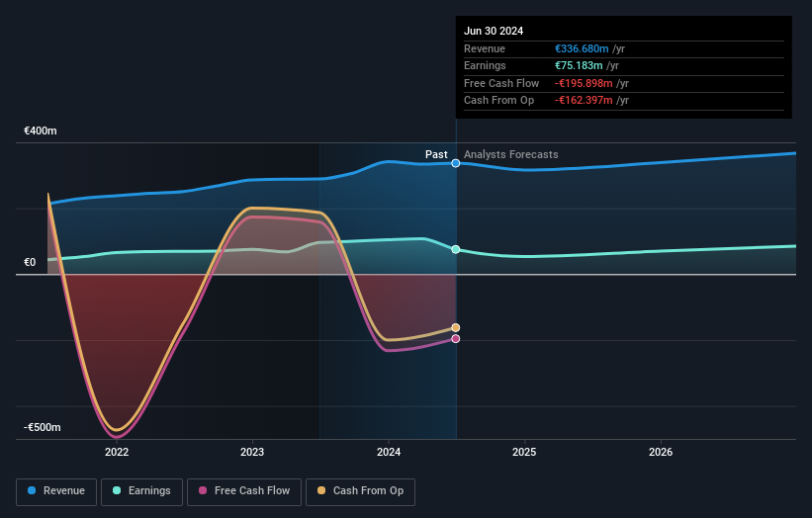Click the -€500m y-axis label
Image resolution: width=812 pixels, height=518 pixels.
(42, 427)
